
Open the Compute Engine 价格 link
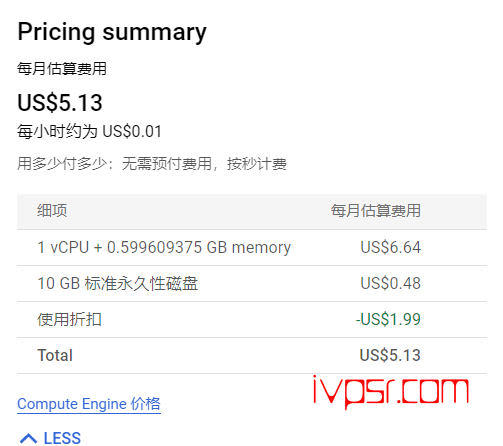pos(89,404)
